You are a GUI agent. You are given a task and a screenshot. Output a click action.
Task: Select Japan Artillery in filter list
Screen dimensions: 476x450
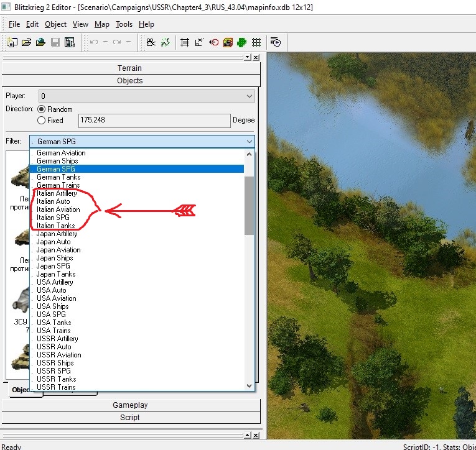point(137,234)
